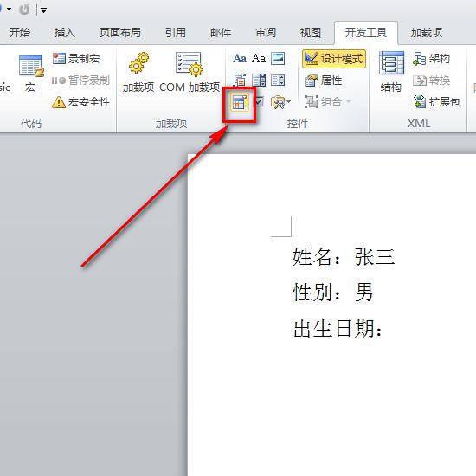Open COM 加载项 add-ins dialog
476x476 pixels.
click(x=190, y=73)
